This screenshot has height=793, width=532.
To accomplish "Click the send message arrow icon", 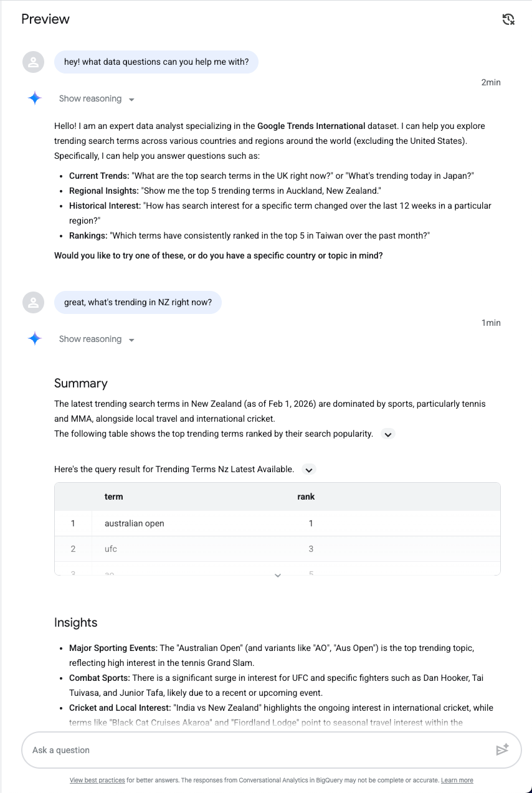I will click(x=502, y=750).
